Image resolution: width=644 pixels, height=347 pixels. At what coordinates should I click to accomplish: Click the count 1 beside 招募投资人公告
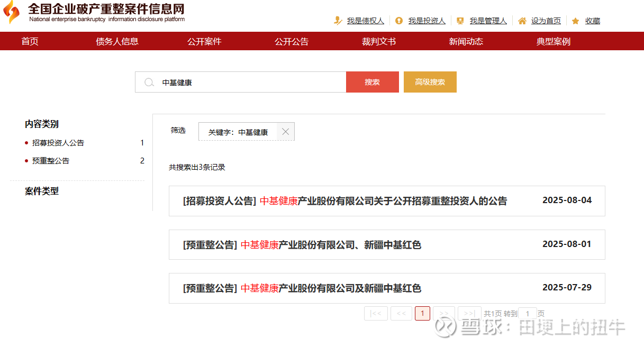point(142,143)
